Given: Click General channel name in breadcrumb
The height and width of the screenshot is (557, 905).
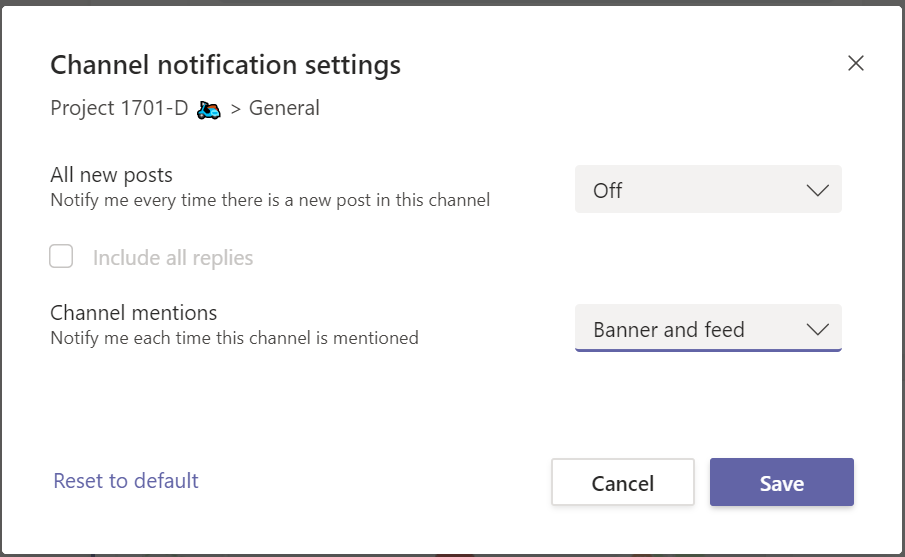Looking at the screenshot, I should pos(284,109).
